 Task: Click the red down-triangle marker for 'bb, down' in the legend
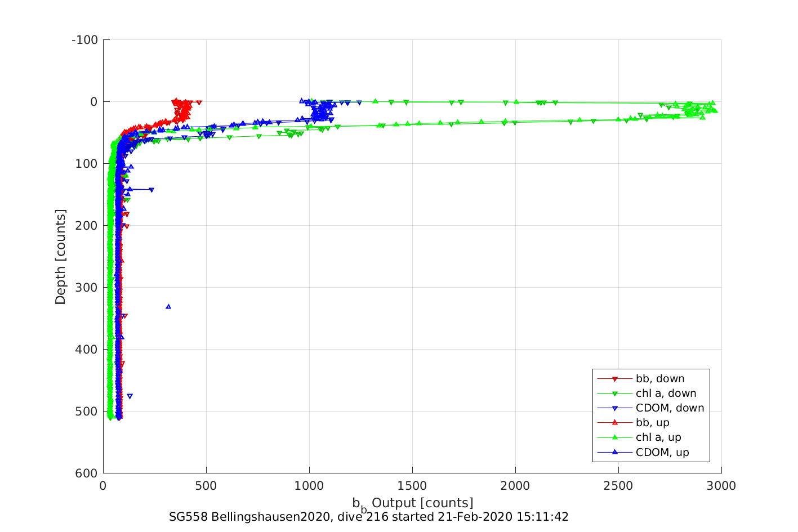(x=615, y=379)
